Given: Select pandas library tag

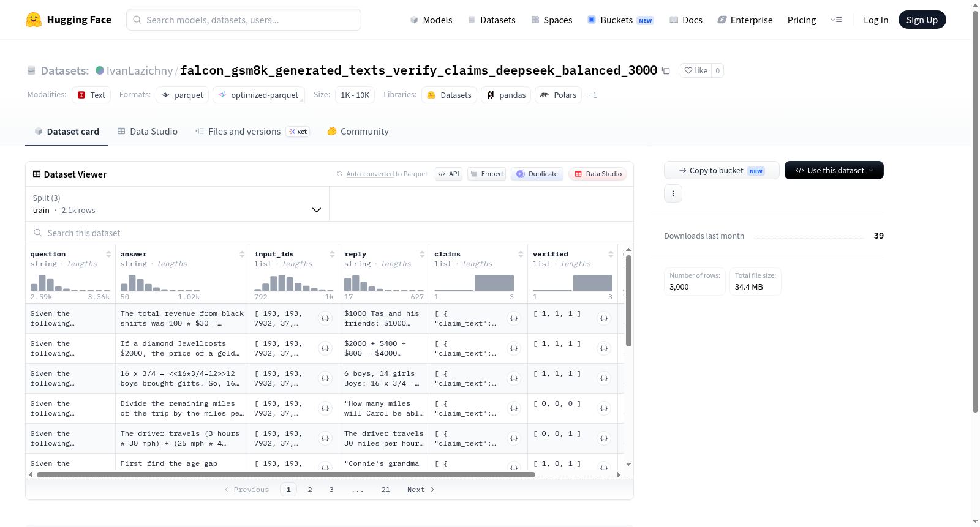Looking at the screenshot, I should point(507,95).
